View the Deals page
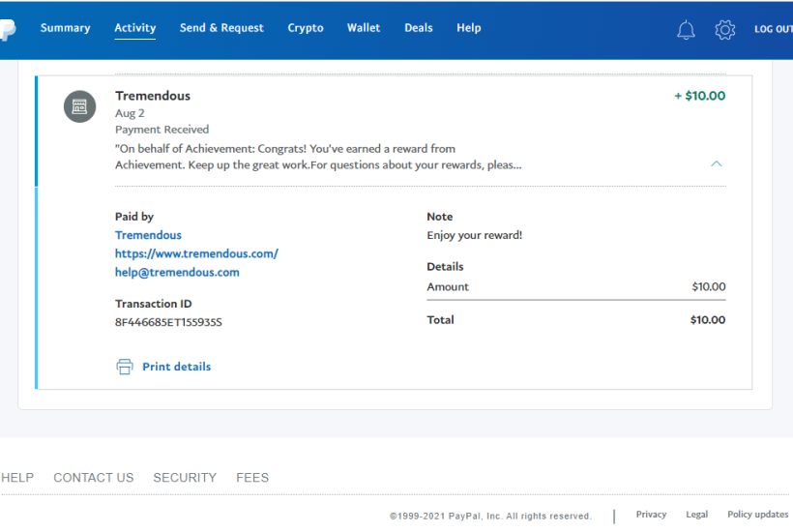 coord(419,28)
